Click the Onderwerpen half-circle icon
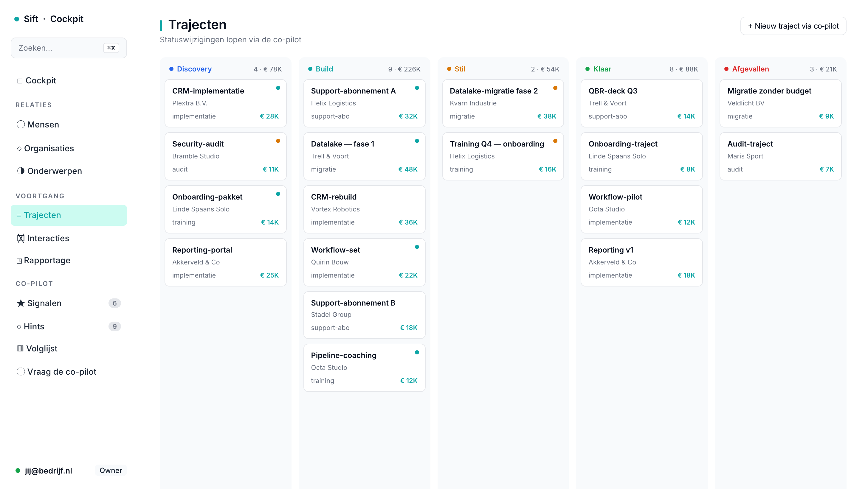 (x=21, y=171)
